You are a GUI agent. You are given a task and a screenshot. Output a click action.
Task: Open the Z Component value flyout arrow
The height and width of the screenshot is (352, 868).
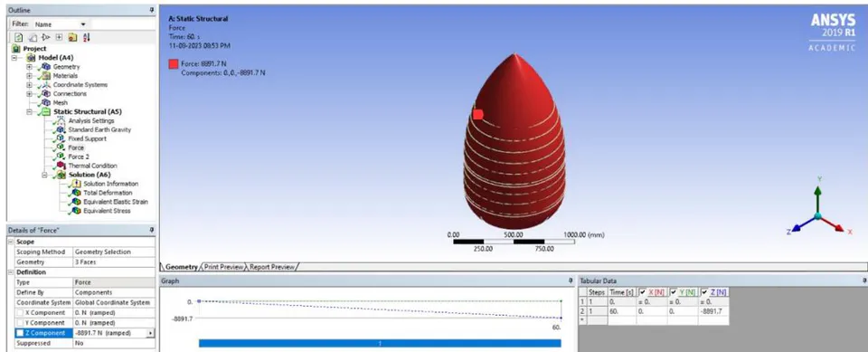click(x=151, y=333)
